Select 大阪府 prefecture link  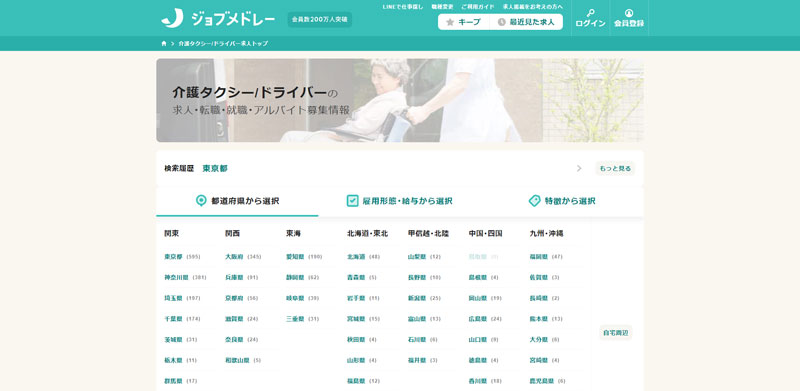pos(234,257)
